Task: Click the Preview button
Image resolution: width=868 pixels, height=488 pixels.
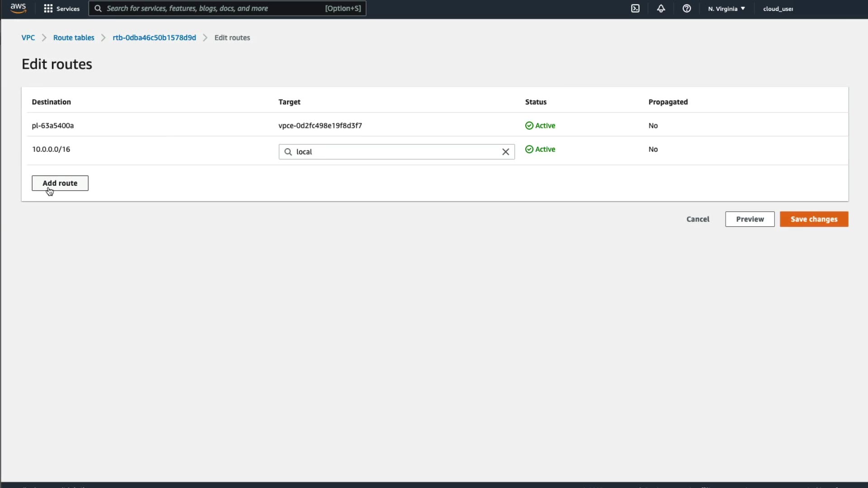Action: click(x=750, y=219)
